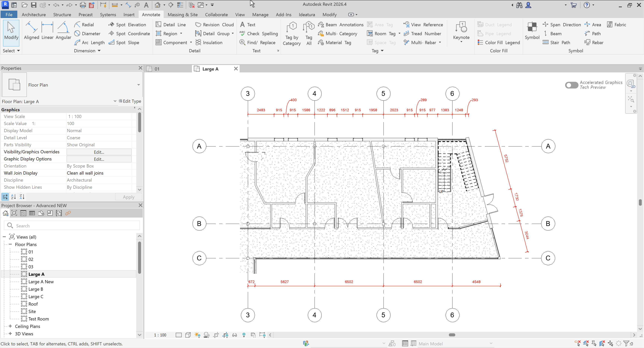Image resolution: width=644 pixels, height=348 pixels.
Task: Expand the Ceiling Plans tree node
Action: [x=10, y=326]
